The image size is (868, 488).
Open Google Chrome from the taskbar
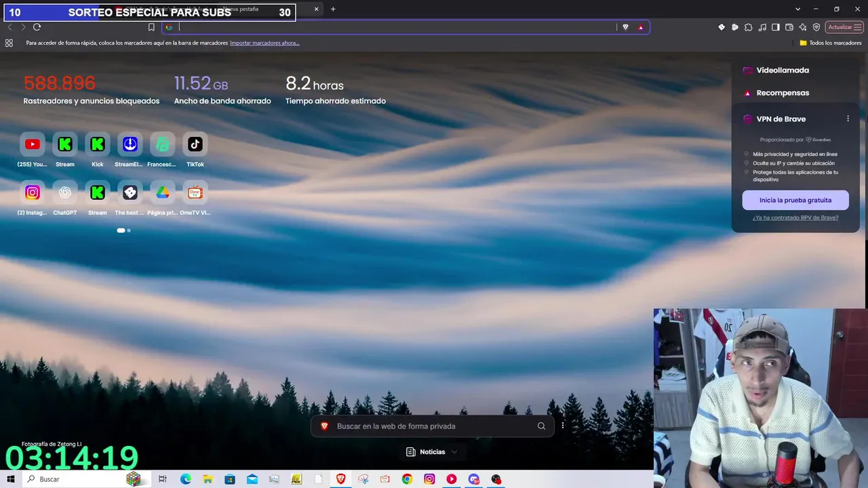click(x=407, y=479)
